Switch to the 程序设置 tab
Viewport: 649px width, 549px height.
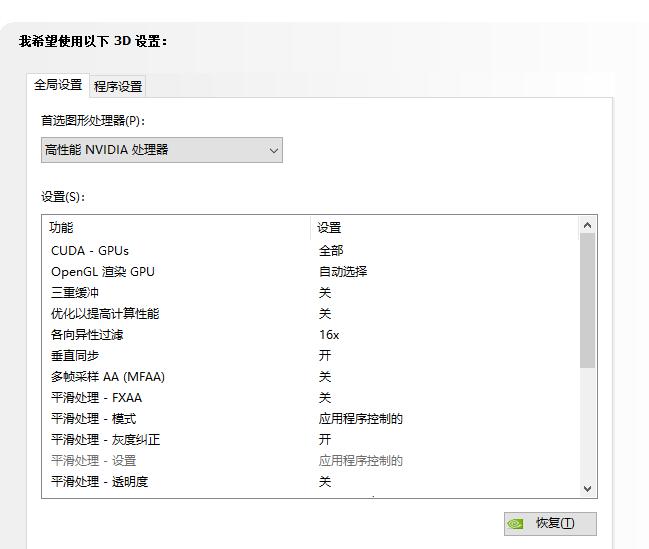(x=118, y=86)
